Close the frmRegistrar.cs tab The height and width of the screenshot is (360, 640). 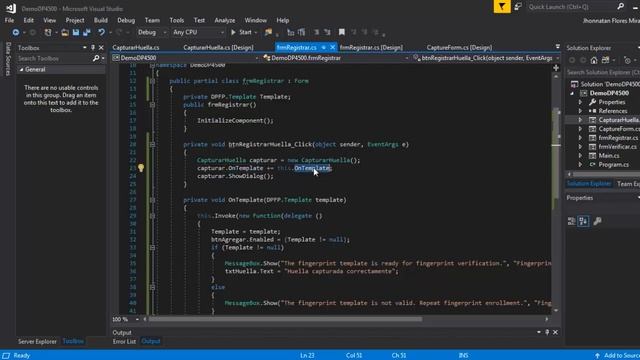(x=333, y=47)
